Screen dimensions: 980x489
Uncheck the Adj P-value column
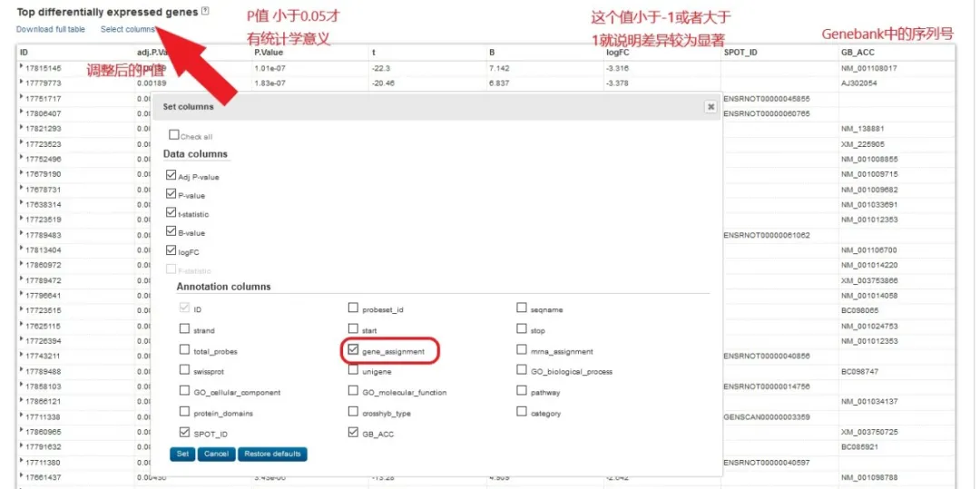tap(171, 176)
